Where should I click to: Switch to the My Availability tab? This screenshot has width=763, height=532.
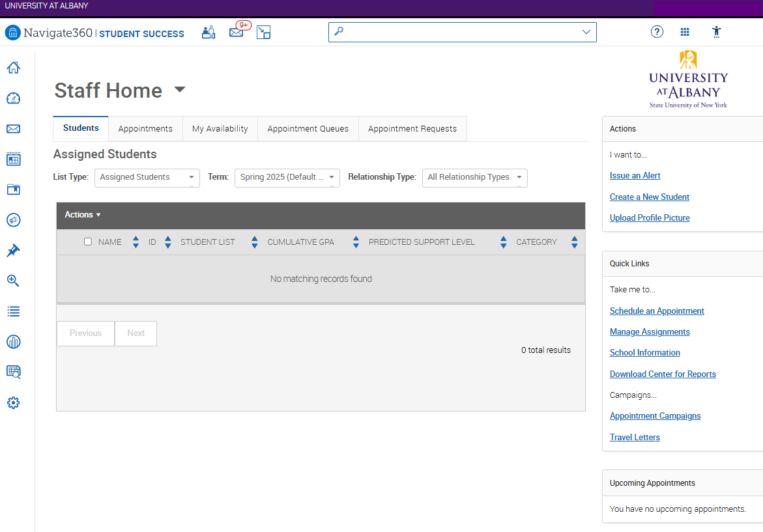click(x=220, y=129)
